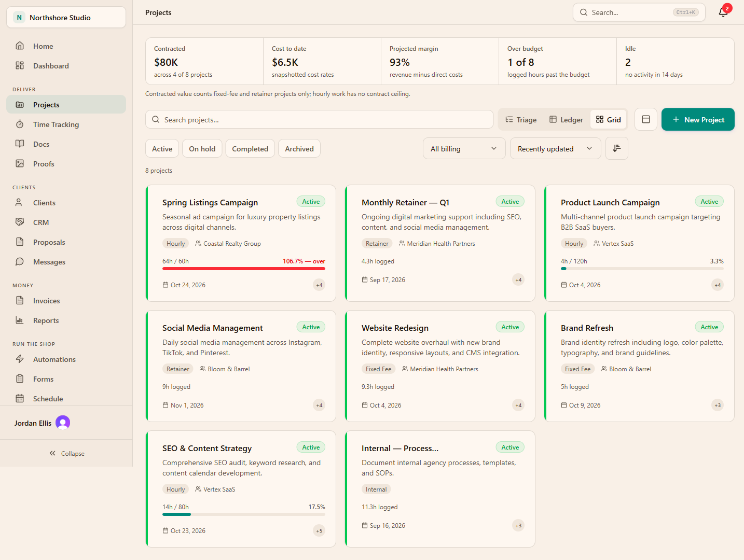The height and width of the screenshot is (560, 744).
Task: Focus the Search projects input field
Action: pyautogui.click(x=319, y=119)
